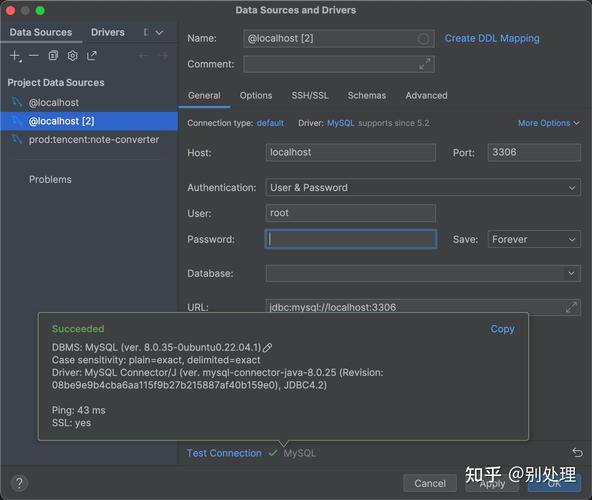Click Create DDL Mapping link
Image resolution: width=592 pixels, height=500 pixels.
[x=492, y=38]
